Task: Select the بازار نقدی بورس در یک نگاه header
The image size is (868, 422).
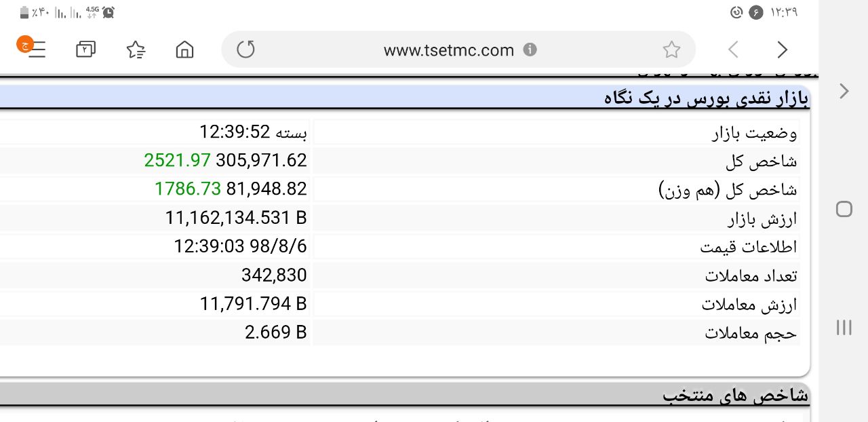Action: [x=707, y=98]
